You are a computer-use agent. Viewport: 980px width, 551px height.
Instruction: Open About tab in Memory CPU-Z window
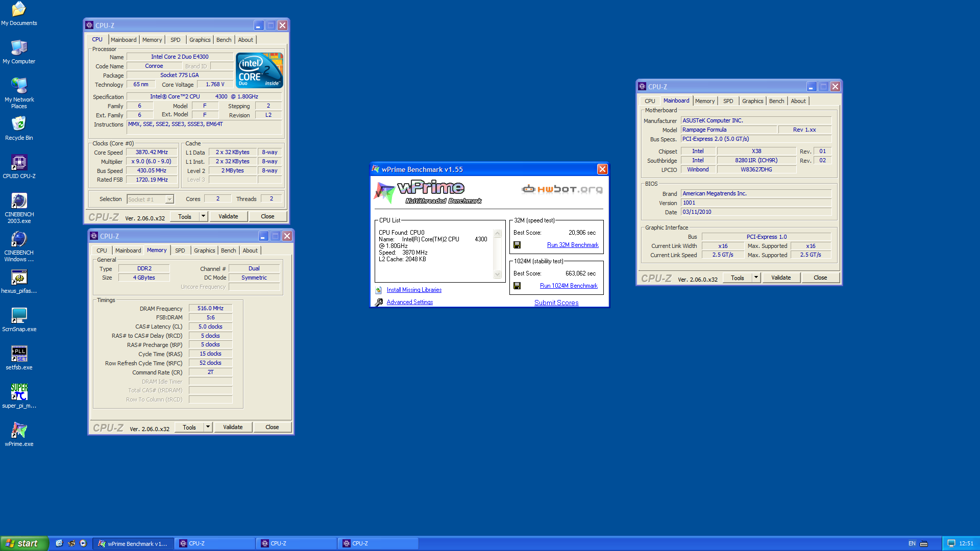click(250, 251)
